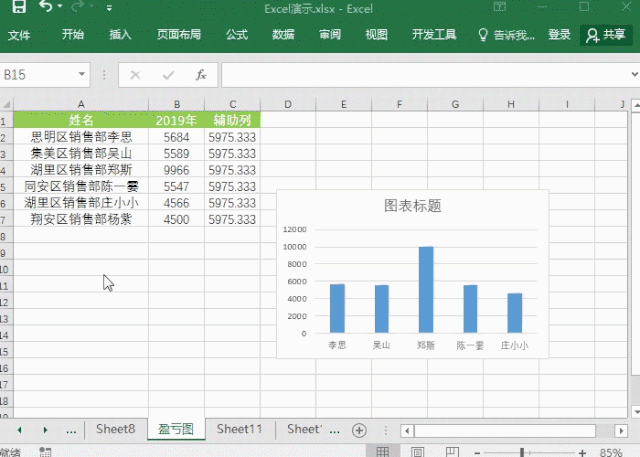Select column G header
This screenshot has height=457, width=640.
pos(455,104)
